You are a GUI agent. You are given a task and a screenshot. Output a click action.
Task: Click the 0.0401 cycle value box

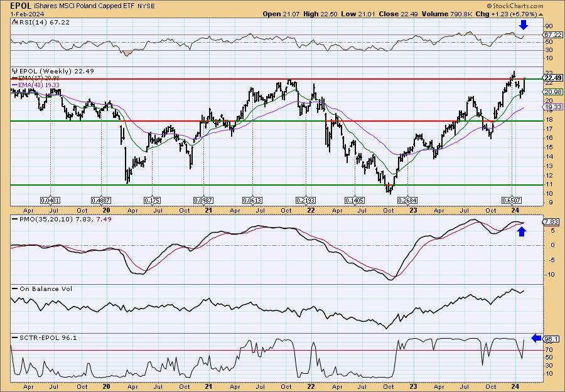50,200
